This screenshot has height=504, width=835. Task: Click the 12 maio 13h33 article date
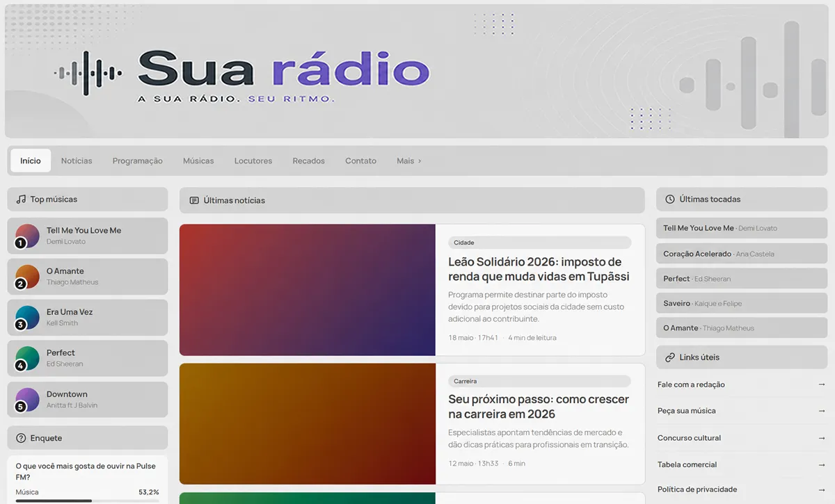point(473,464)
